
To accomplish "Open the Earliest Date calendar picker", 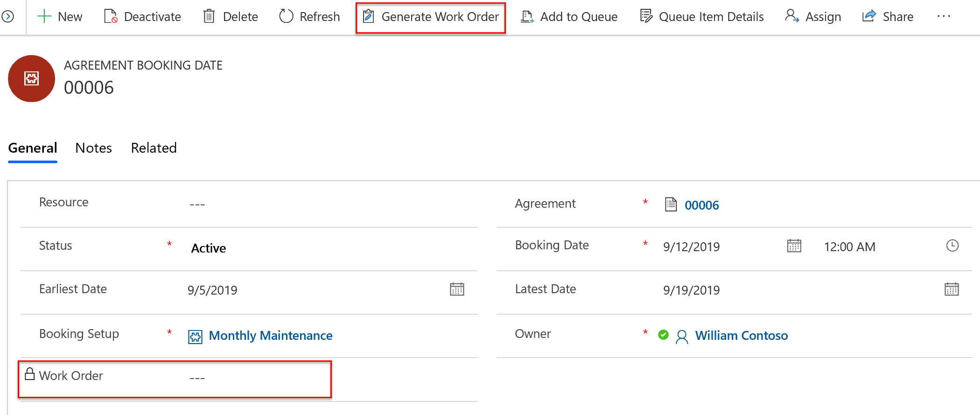I will [457, 289].
